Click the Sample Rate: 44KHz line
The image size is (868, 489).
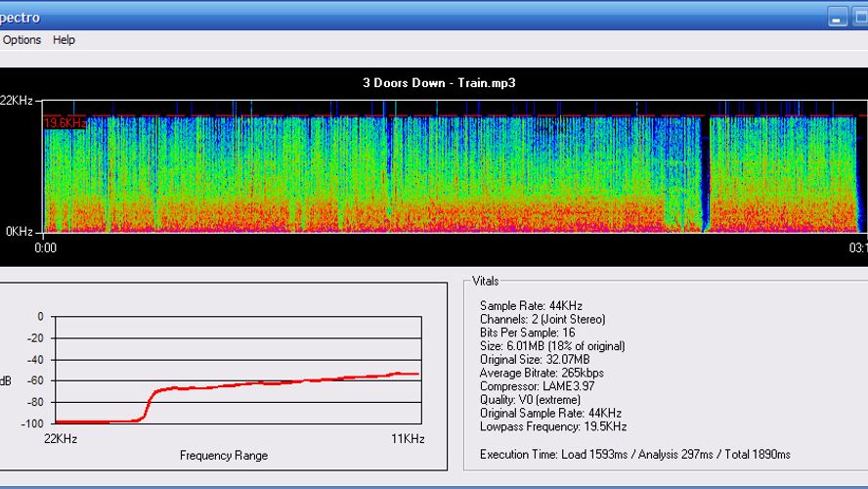[531, 306]
